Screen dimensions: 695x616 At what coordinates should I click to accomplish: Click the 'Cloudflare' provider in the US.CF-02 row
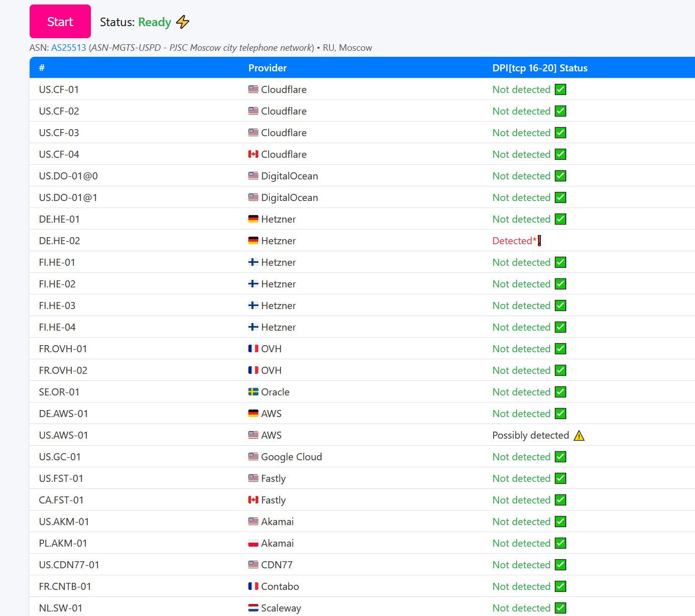point(284,111)
